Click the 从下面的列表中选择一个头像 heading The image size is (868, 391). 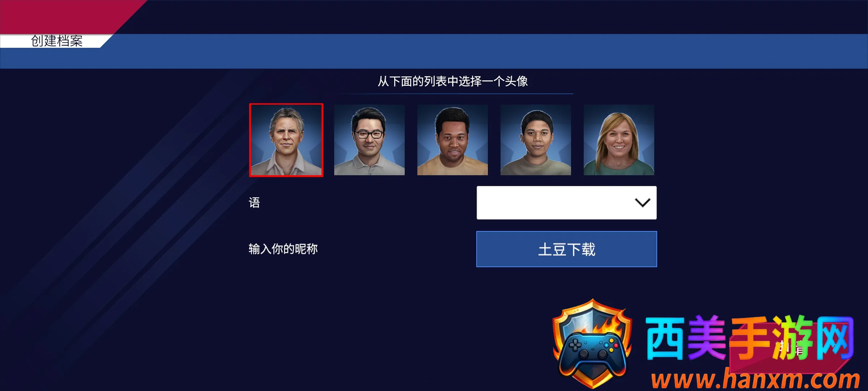(x=453, y=81)
